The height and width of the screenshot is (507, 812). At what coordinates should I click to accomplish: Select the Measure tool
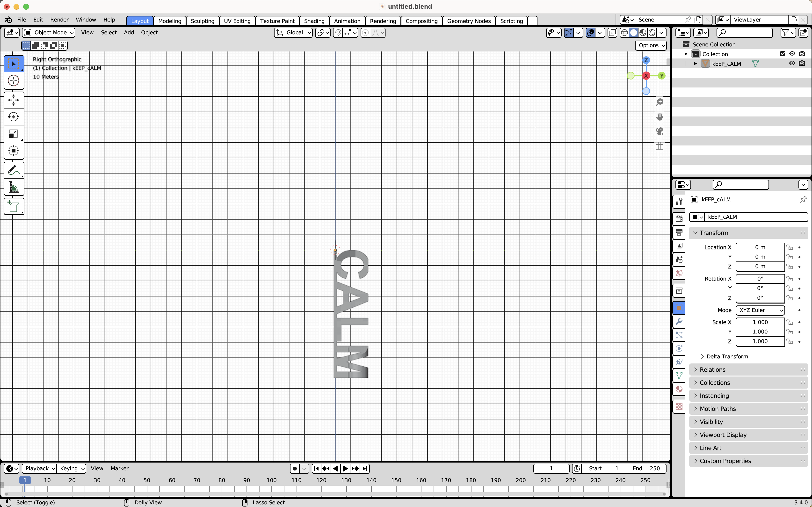coord(14,187)
